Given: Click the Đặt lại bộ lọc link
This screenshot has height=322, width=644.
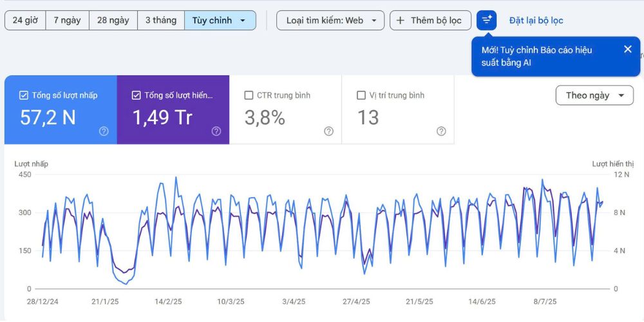Looking at the screenshot, I should pos(536,21).
